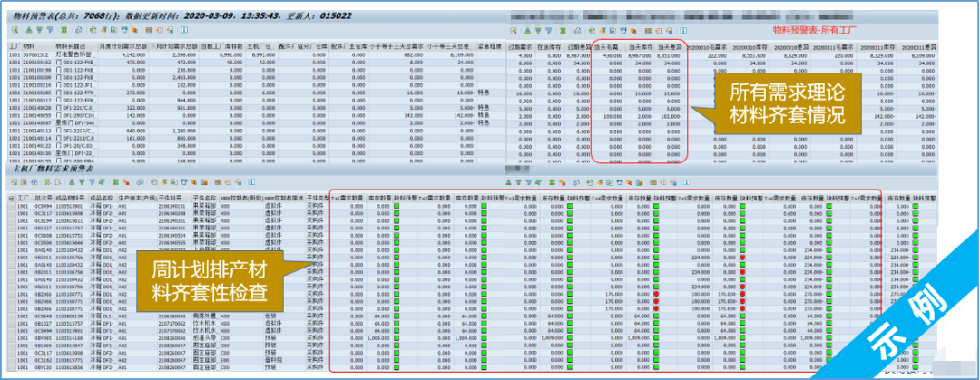Select the 在途库存 column header

click(x=549, y=47)
